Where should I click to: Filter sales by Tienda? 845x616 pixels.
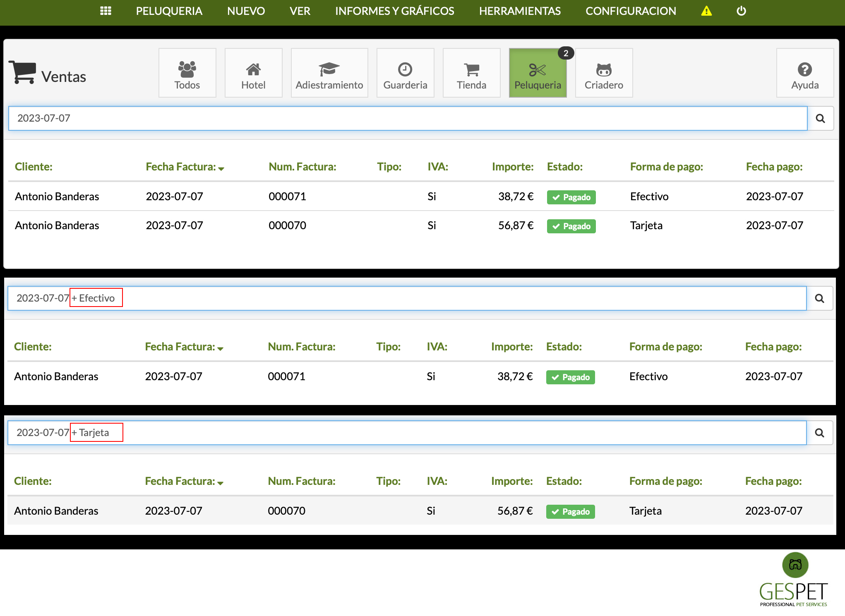(x=471, y=73)
